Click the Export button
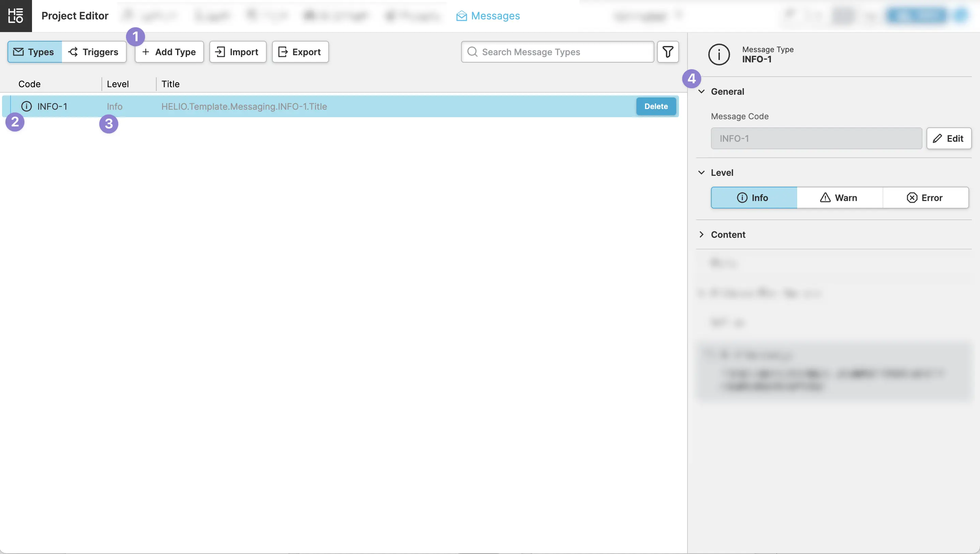The height and width of the screenshot is (554, 980). pyautogui.click(x=300, y=52)
